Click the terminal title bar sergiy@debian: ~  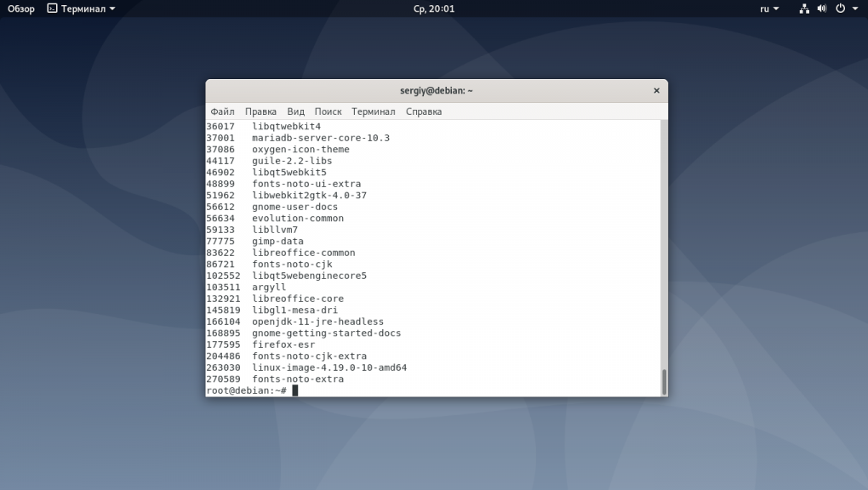point(436,90)
